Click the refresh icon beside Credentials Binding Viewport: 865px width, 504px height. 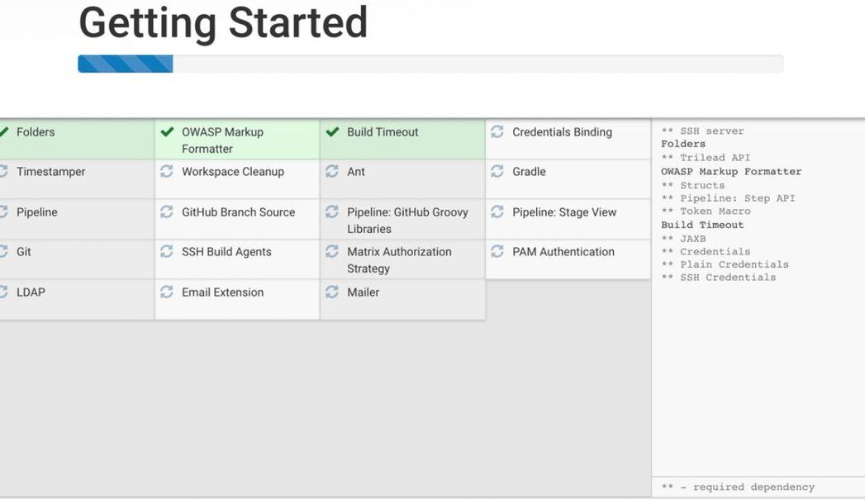click(497, 131)
